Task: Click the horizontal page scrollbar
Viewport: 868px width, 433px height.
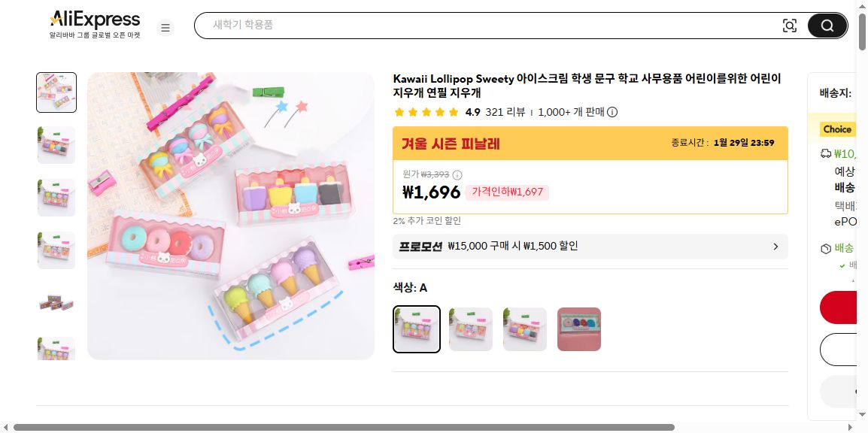Action: click(343, 428)
